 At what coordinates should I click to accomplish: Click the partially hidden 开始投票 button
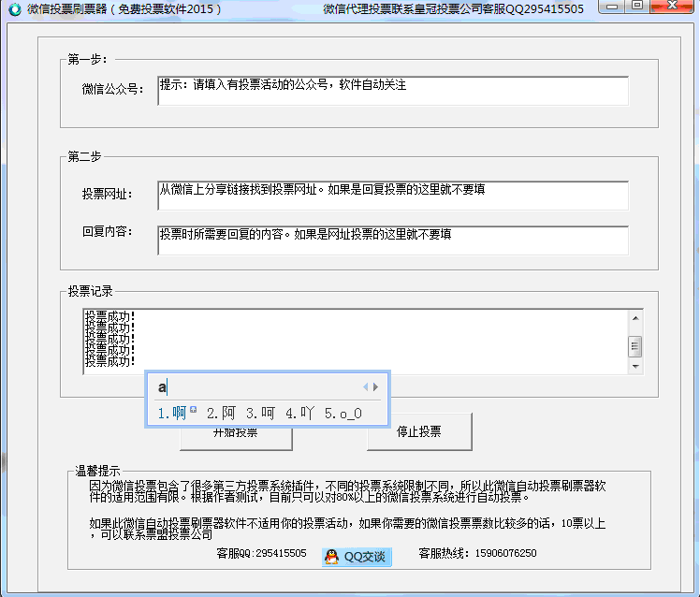(x=236, y=440)
